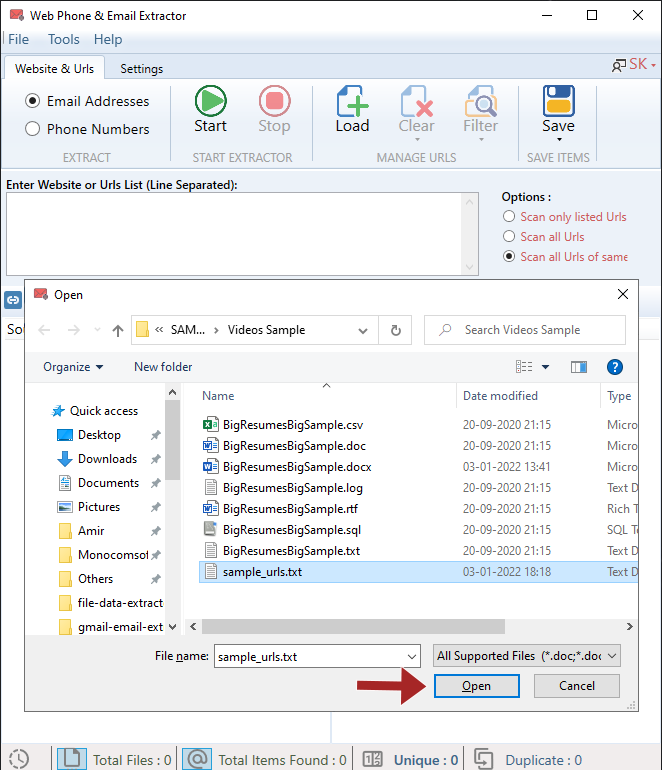Image resolution: width=662 pixels, height=770 pixels.
Task: Toggle the preview pane icon
Action: click(x=579, y=367)
